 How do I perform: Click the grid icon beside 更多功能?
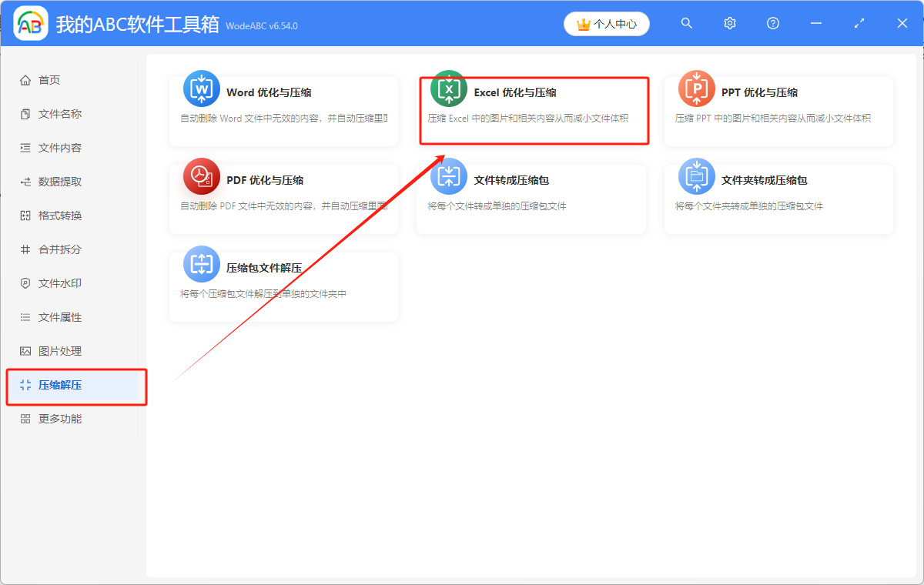click(25, 419)
